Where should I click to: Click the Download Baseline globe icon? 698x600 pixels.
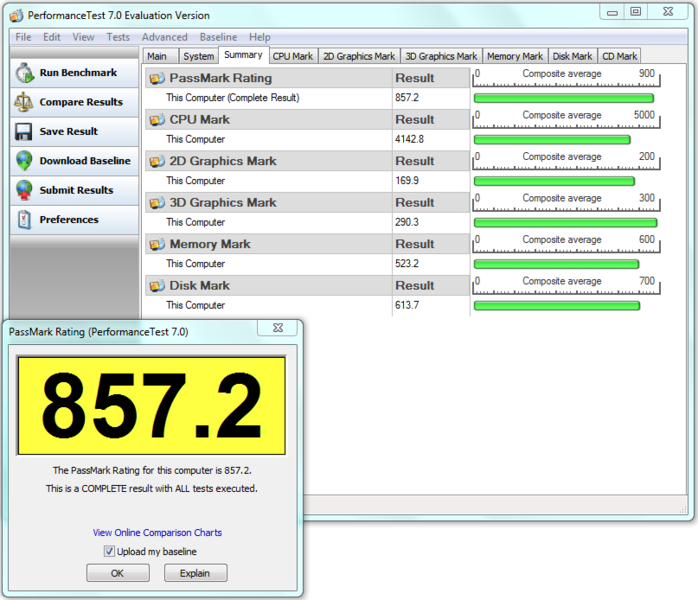point(24,161)
